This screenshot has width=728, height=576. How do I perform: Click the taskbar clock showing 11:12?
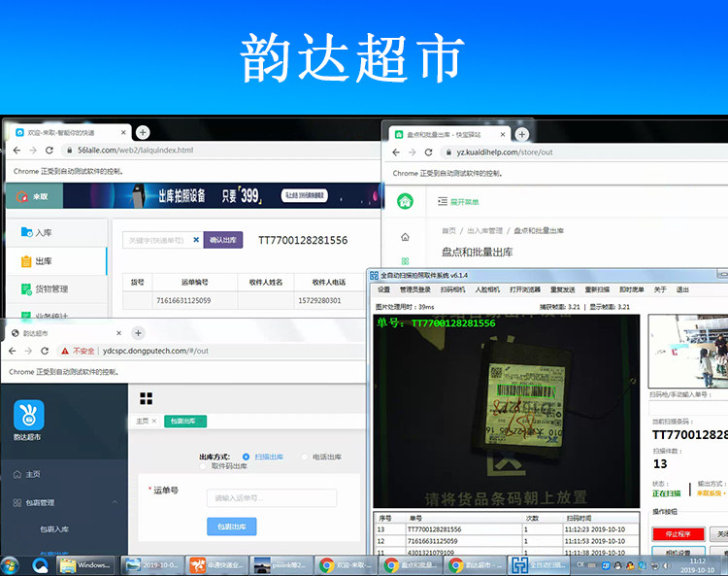pyautogui.click(x=697, y=565)
